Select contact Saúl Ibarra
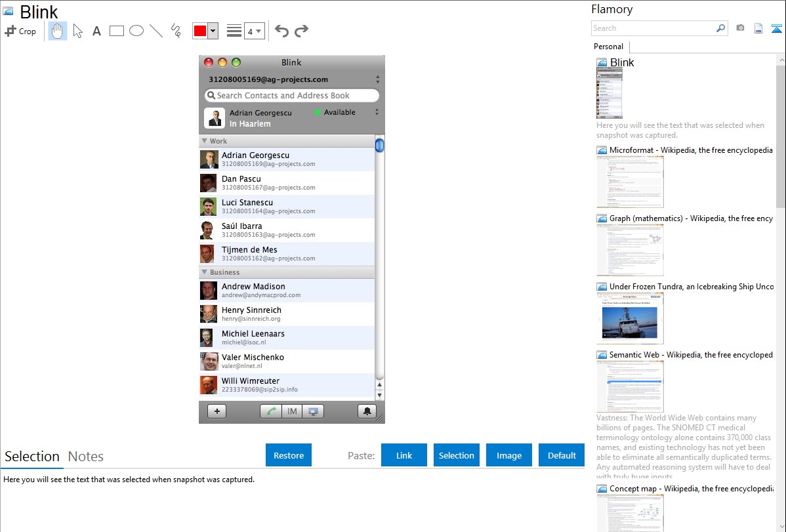The height and width of the screenshot is (532, 786). 287,230
